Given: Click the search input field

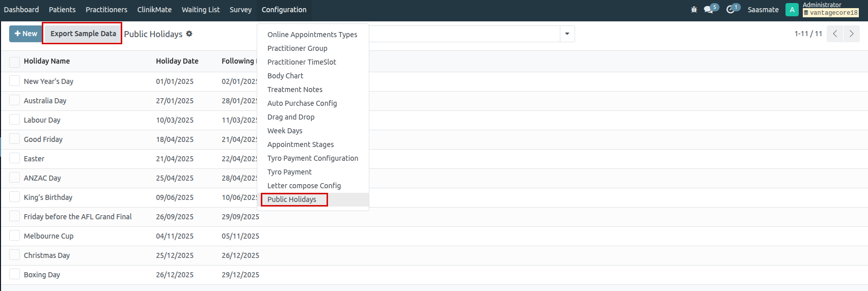Looking at the screenshot, I should tap(464, 34).
